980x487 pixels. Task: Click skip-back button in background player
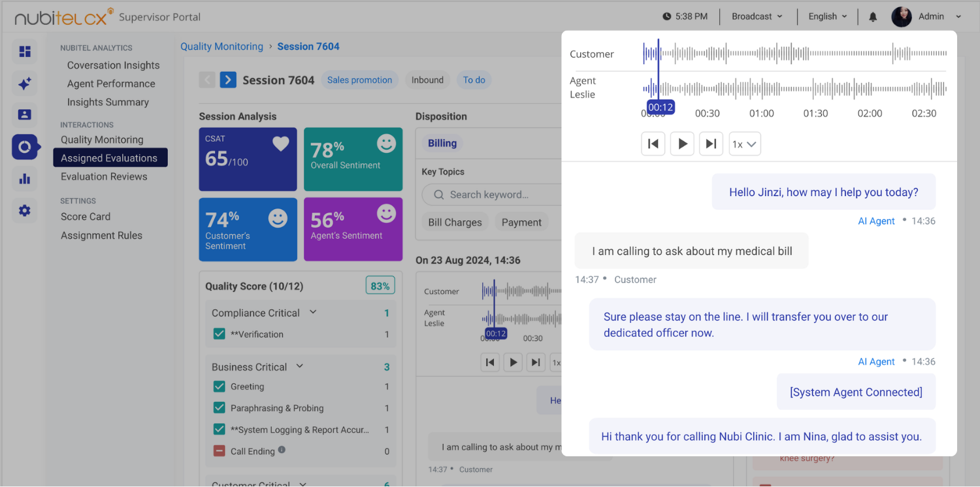[x=490, y=362]
